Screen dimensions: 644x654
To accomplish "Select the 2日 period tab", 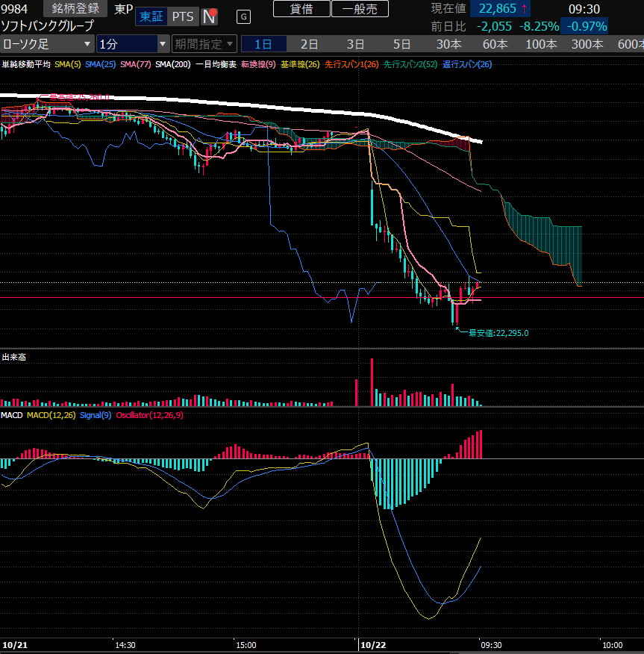I will (x=310, y=44).
